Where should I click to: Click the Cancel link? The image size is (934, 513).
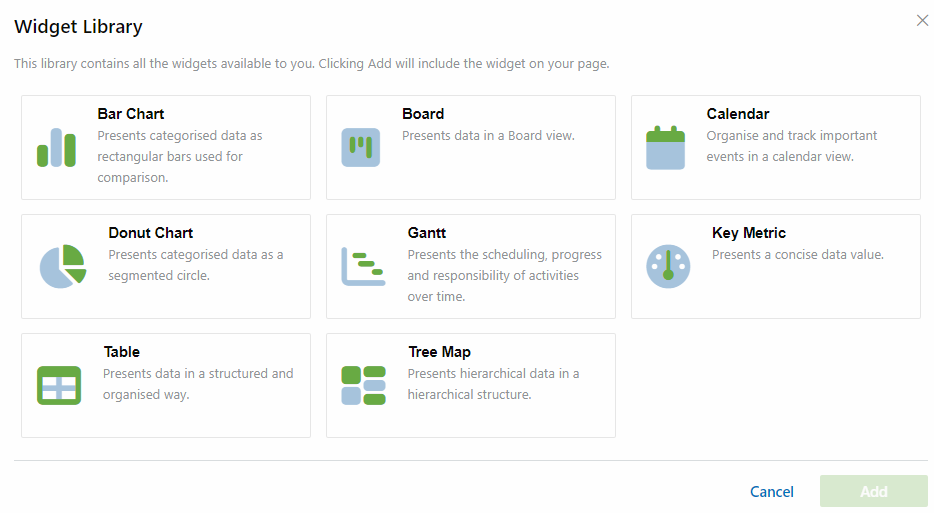[771, 492]
